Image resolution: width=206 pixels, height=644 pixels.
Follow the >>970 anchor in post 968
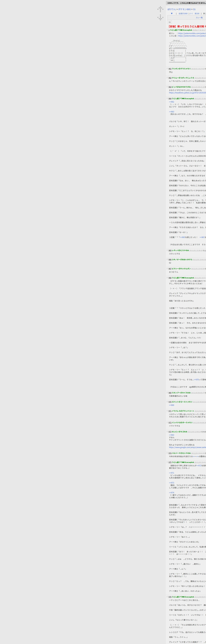click(196, 380)
